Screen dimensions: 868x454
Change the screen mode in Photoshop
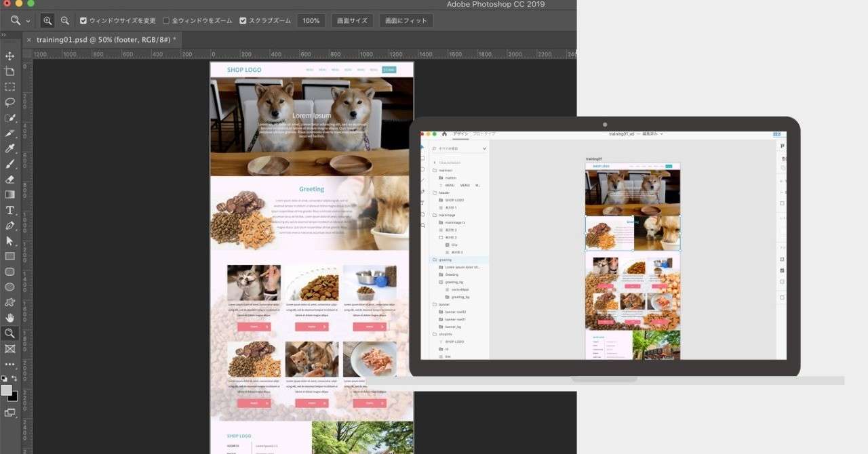pyautogui.click(x=9, y=413)
